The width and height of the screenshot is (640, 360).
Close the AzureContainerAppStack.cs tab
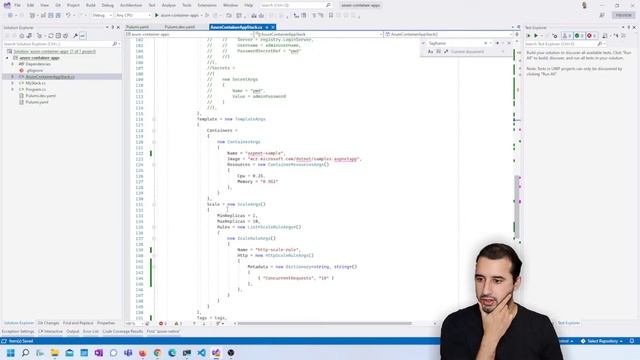(x=273, y=27)
